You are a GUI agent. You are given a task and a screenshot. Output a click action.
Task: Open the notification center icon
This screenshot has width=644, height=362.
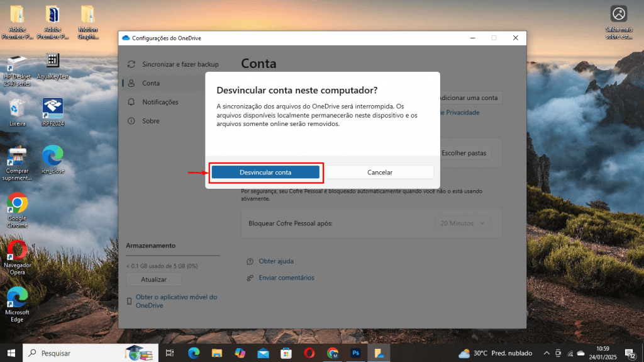[x=630, y=353]
